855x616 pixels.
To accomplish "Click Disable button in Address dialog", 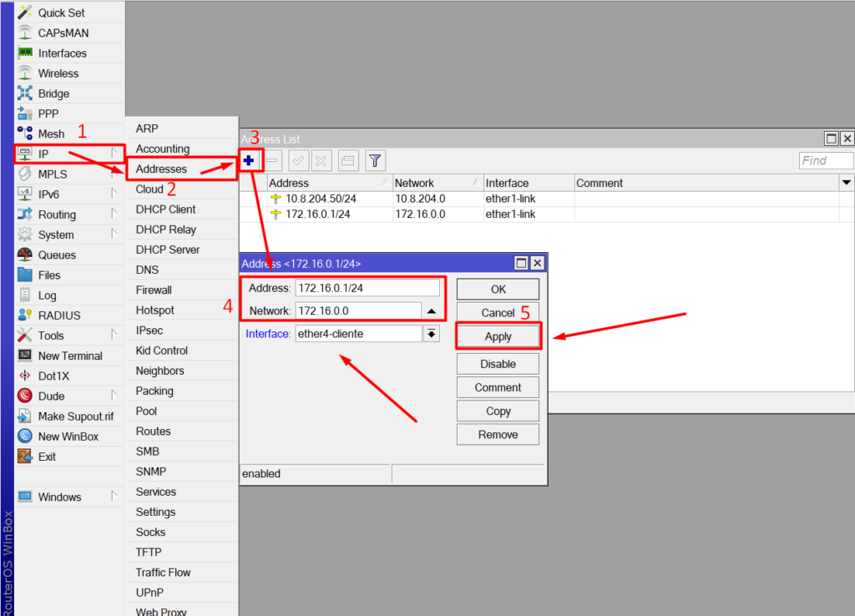I will (x=498, y=364).
